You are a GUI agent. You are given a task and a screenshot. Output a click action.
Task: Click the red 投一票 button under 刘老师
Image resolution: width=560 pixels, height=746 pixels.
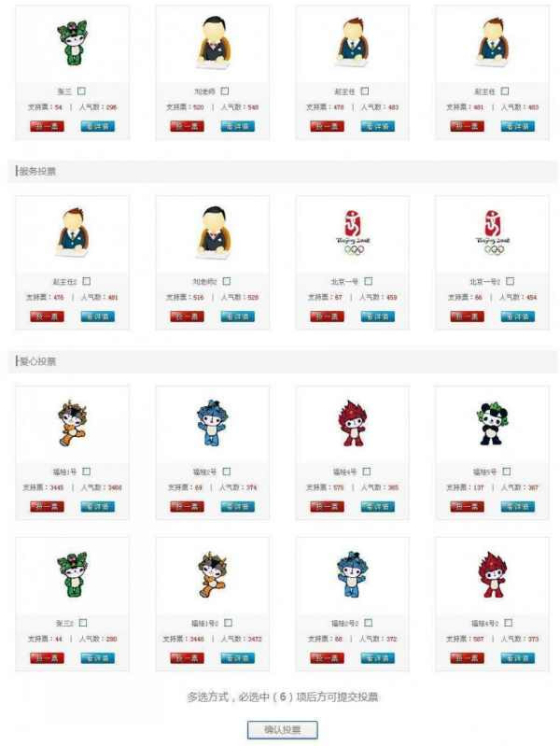(187, 126)
